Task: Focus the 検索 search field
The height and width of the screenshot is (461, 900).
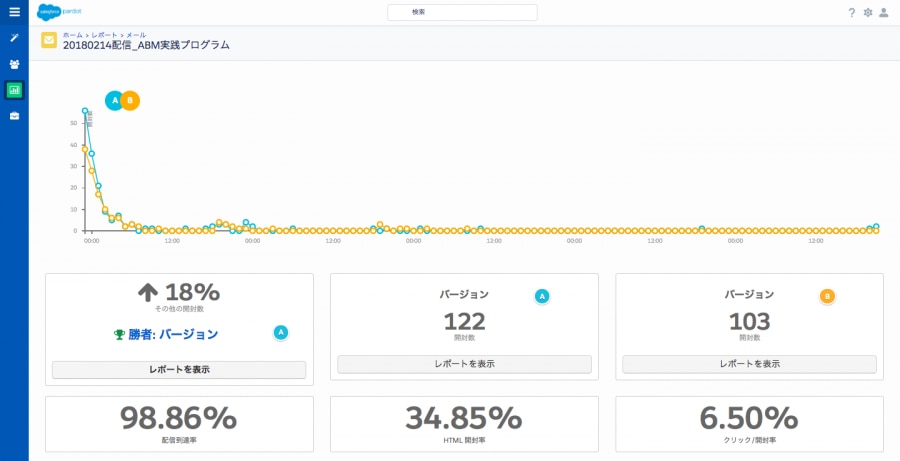Action: click(x=463, y=12)
